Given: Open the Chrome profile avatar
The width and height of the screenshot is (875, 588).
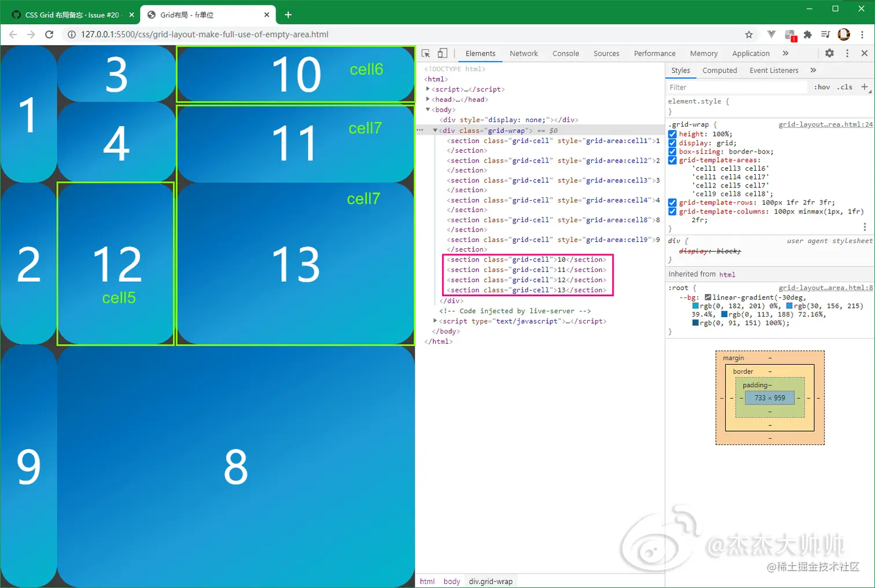Looking at the screenshot, I should [844, 34].
